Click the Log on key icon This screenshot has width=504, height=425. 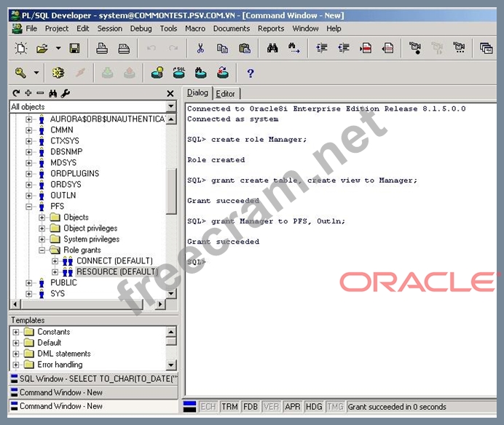pos(20,73)
